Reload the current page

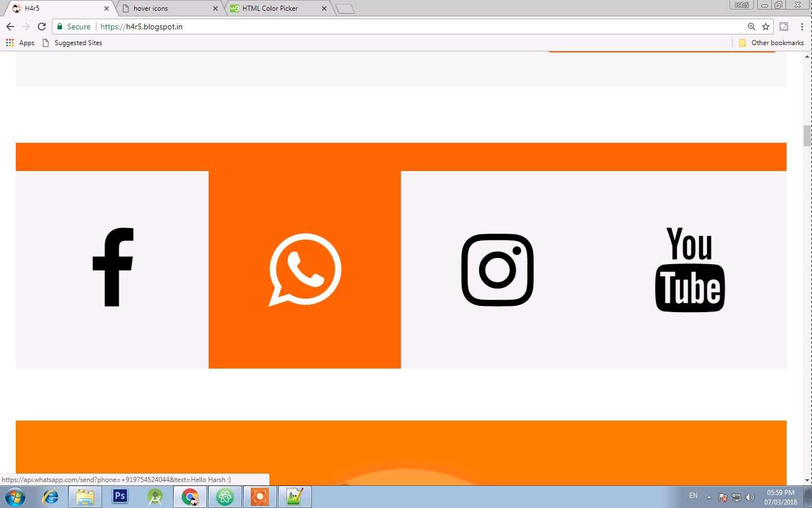coord(42,27)
